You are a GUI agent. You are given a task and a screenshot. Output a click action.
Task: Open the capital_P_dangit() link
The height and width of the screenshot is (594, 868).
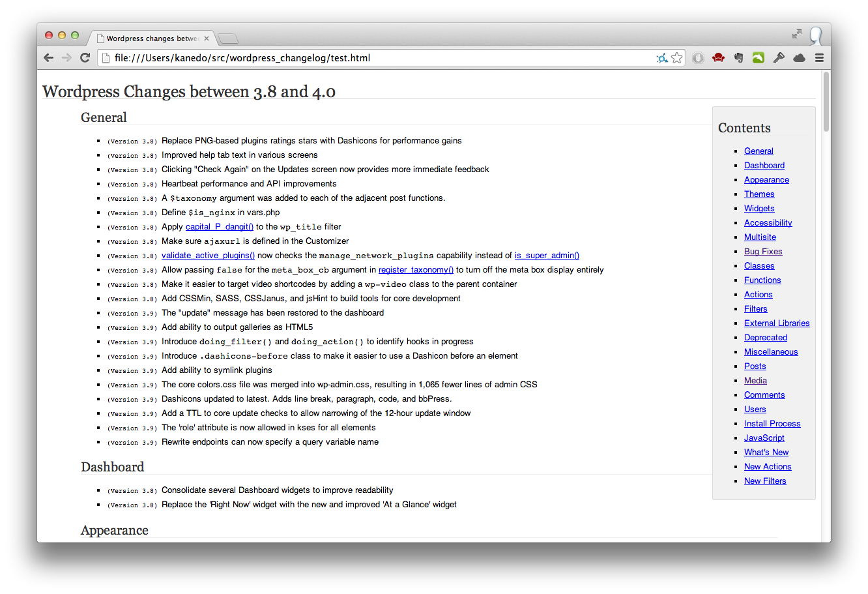[220, 226]
